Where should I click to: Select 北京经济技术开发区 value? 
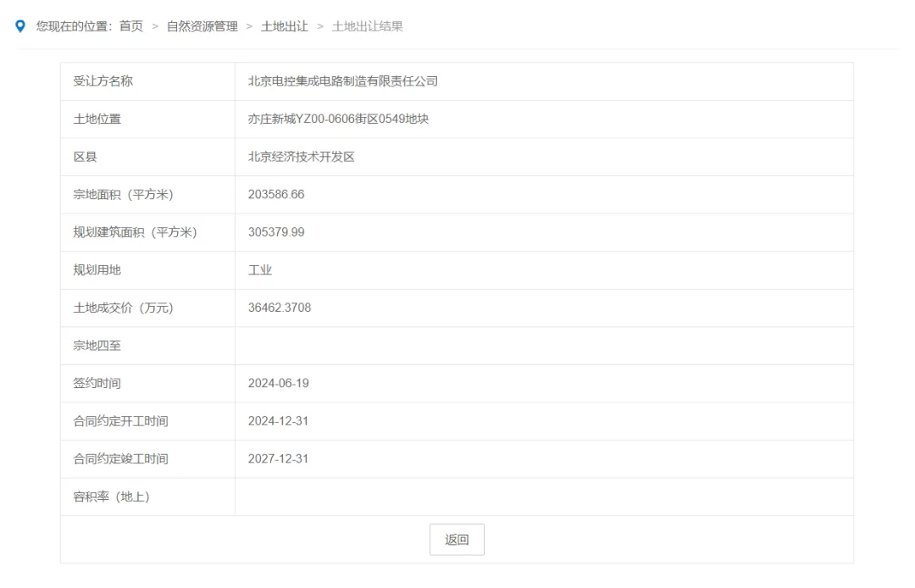[301, 157]
